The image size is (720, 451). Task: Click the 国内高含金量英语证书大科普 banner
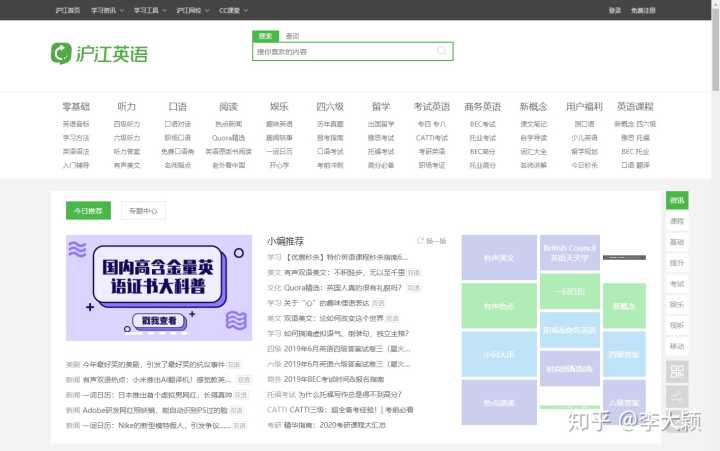[159, 288]
